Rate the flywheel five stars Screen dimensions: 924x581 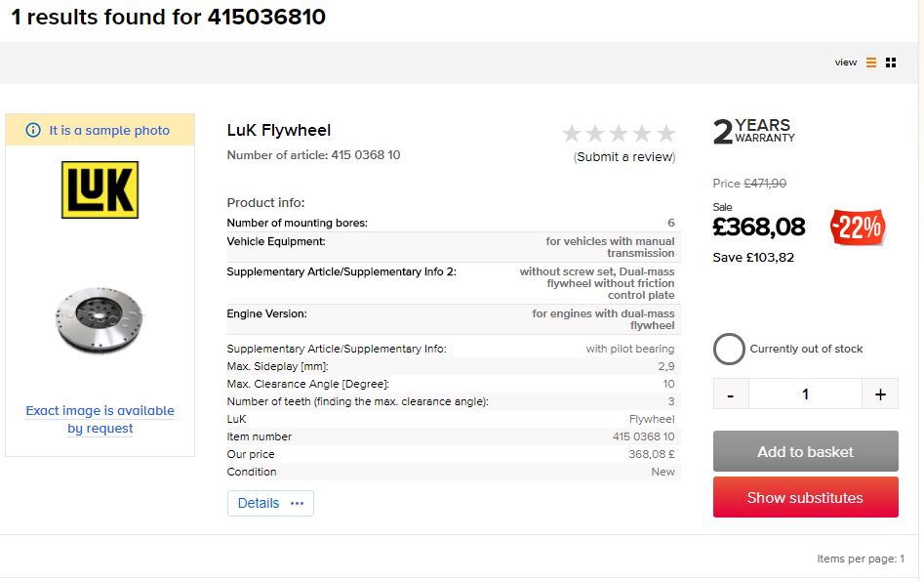click(665, 134)
